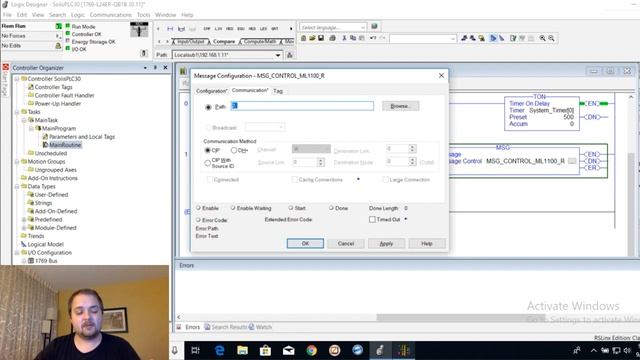
Task: Launch Google Chrome from the taskbar
Action: 311,350
